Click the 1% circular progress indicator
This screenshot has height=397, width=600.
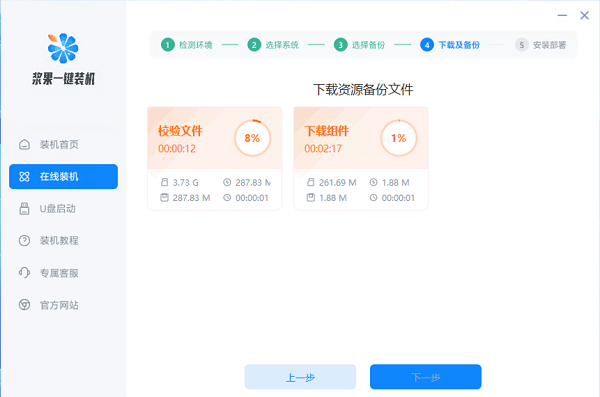399,138
